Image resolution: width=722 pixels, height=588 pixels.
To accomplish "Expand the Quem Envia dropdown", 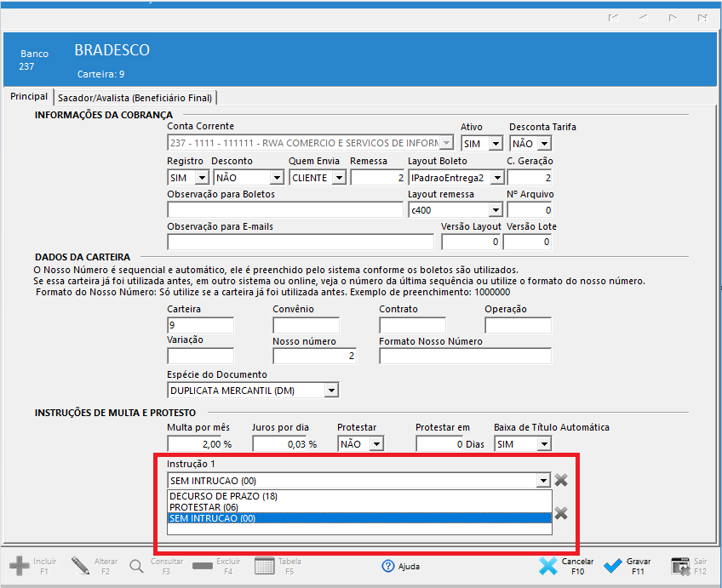I will pyautogui.click(x=340, y=178).
